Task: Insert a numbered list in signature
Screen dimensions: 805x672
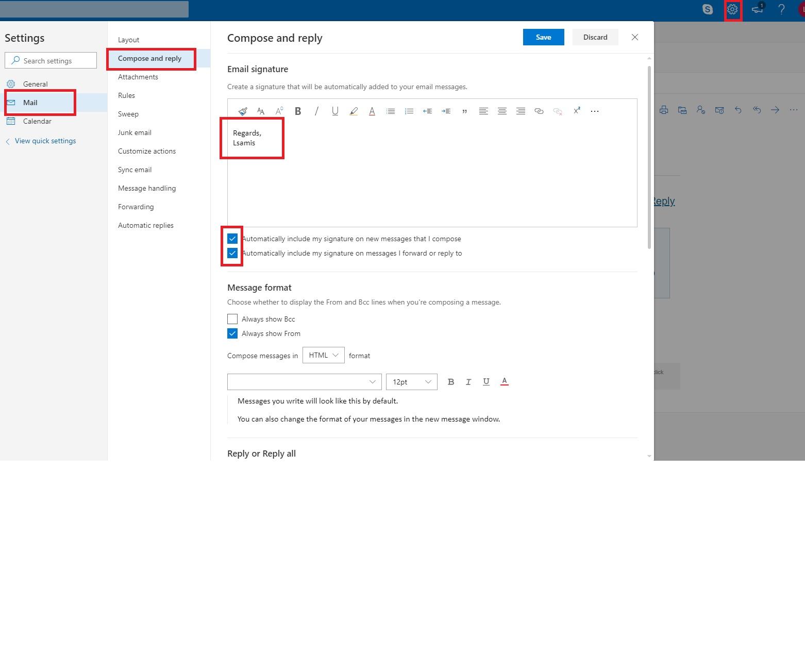Action: 409,111
